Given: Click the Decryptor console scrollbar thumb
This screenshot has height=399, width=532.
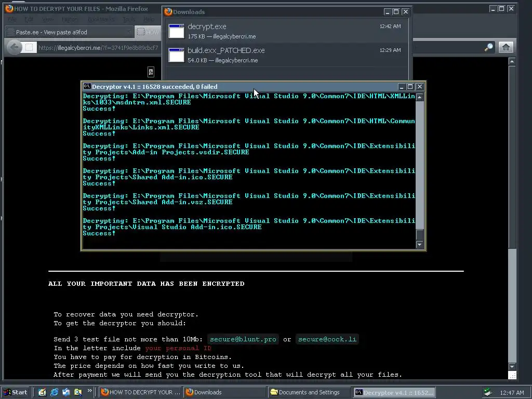Looking at the screenshot, I should pyautogui.click(x=420, y=234).
